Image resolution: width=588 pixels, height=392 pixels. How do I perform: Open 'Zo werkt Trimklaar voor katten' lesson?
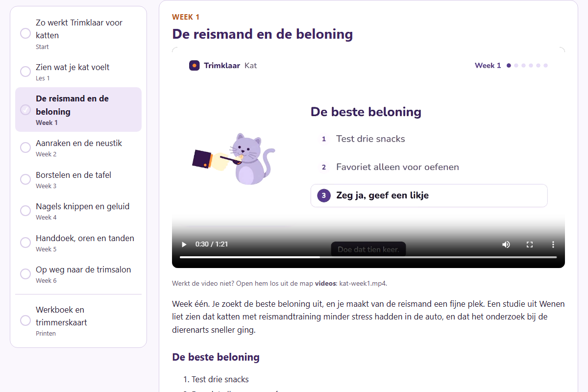coord(78,34)
